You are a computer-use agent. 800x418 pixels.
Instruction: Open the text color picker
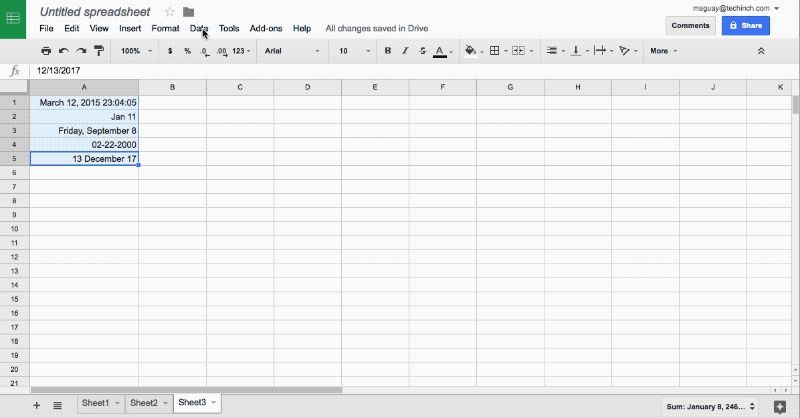coord(439,50)
